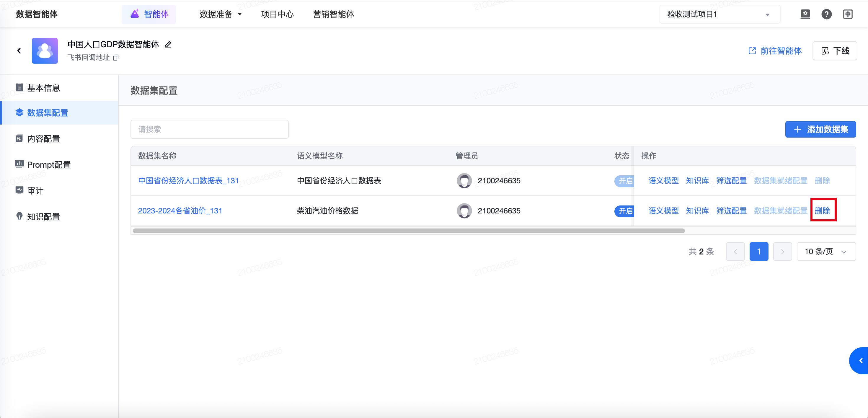
Task: Click the 中 language switch icon
Action: 848,14
